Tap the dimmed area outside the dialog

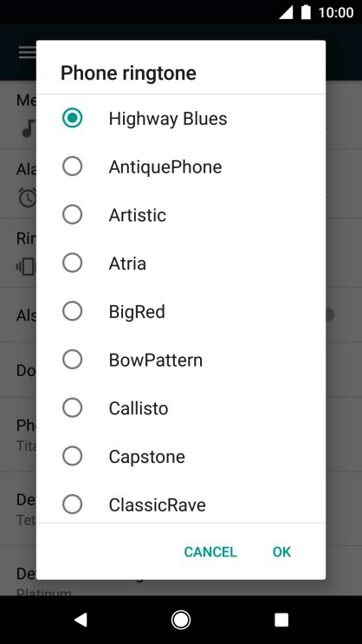(x=344, y=329)
